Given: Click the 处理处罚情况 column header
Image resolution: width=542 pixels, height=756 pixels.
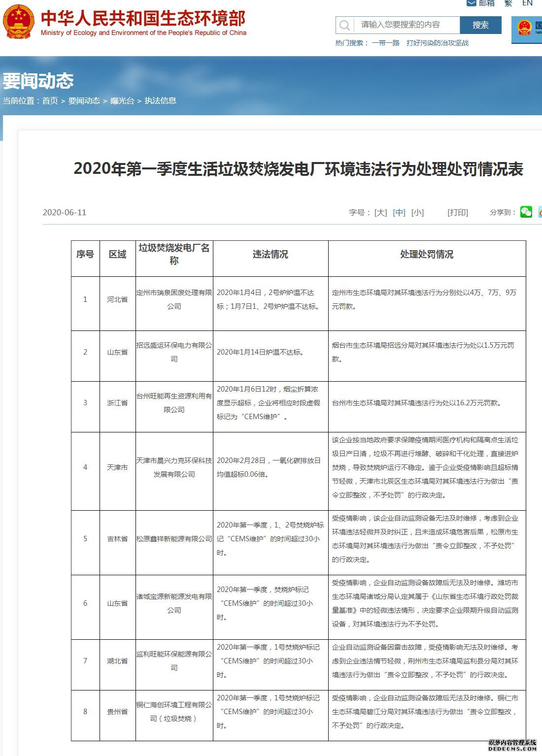Looking at the screenshot, I should click(x=427, y=254).
